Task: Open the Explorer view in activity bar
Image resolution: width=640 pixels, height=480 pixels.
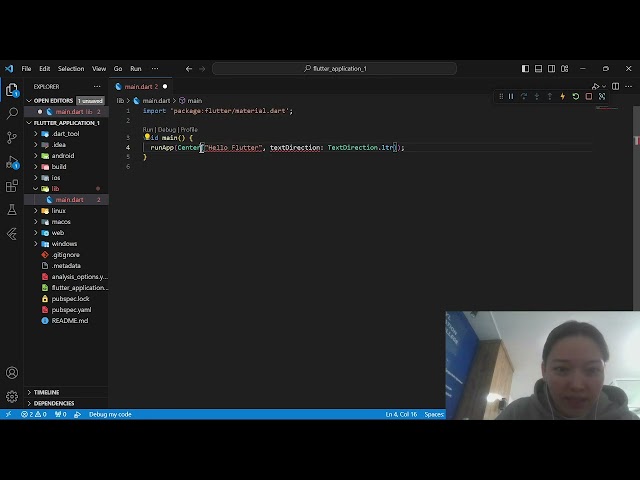Action: tap(12, 90)
